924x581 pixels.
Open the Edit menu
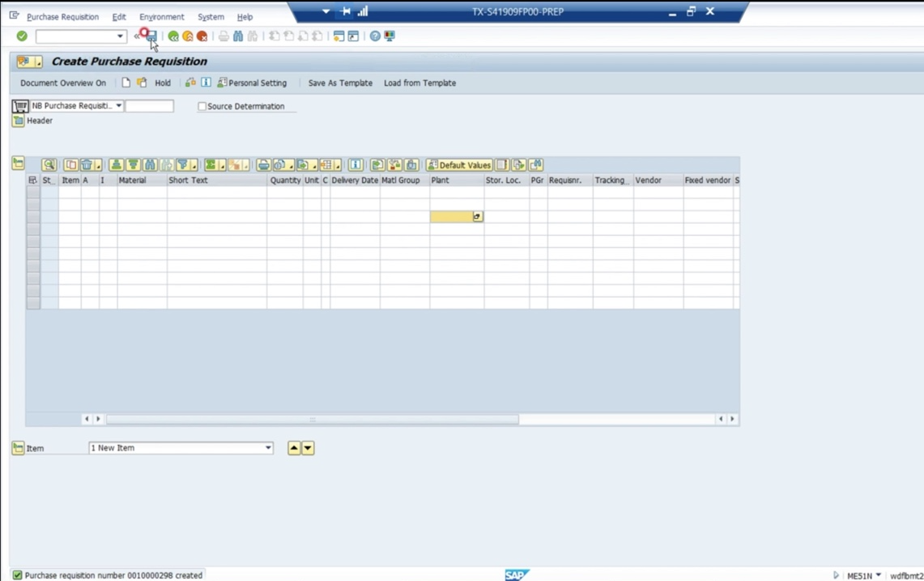tap(119, 16)
